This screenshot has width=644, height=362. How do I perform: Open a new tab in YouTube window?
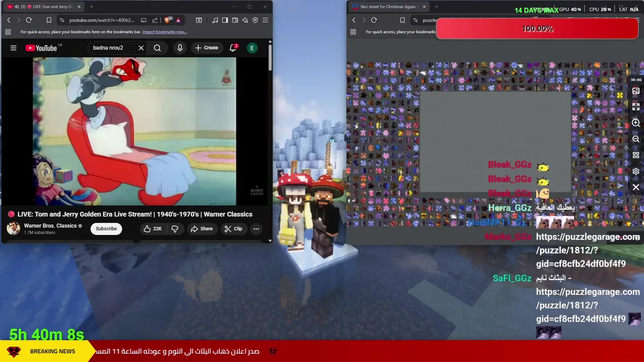pos(92,7)
